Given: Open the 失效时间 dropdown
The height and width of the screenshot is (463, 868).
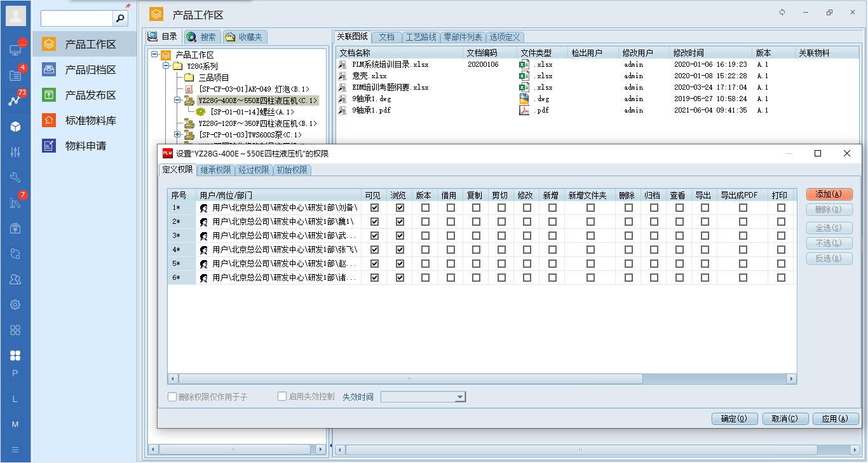Looking at the screenshot, I should coord(459,396).
